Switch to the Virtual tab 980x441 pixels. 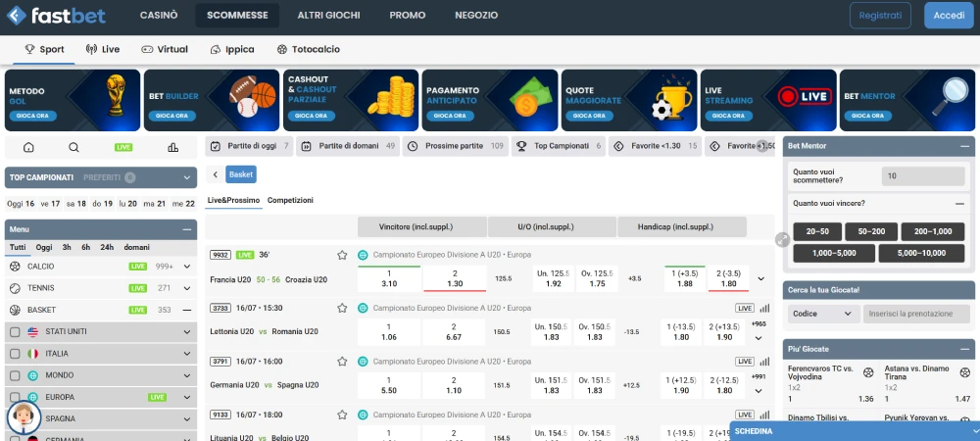pyautogui.click(x=165, y=49)
